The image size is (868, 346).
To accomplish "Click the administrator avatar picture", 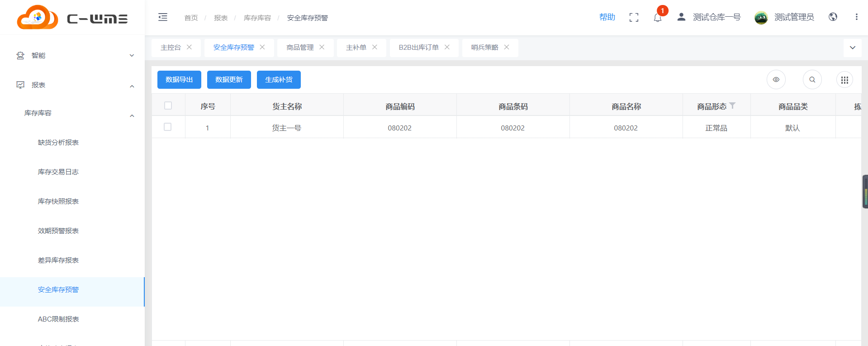I will coord(761,18).
